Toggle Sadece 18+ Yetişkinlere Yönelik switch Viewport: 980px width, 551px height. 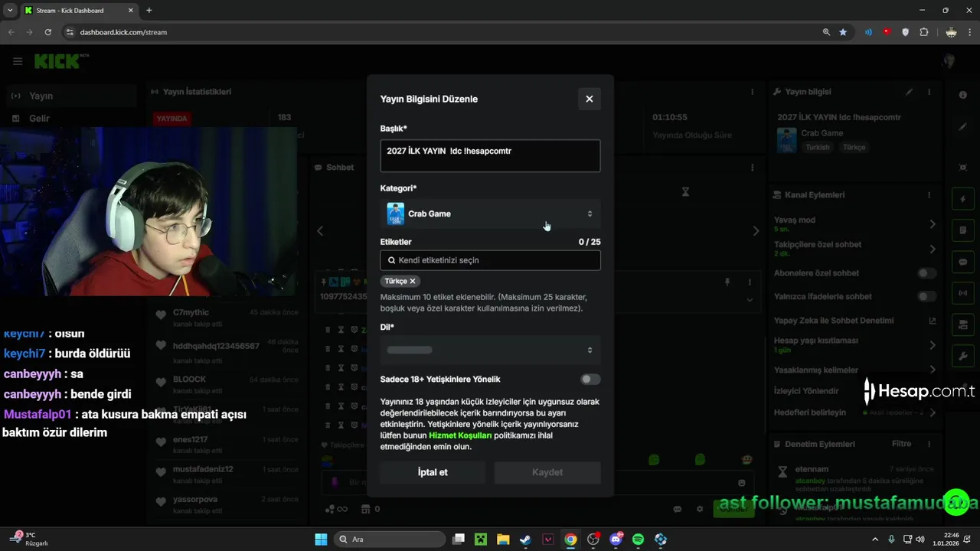point(590,379)
